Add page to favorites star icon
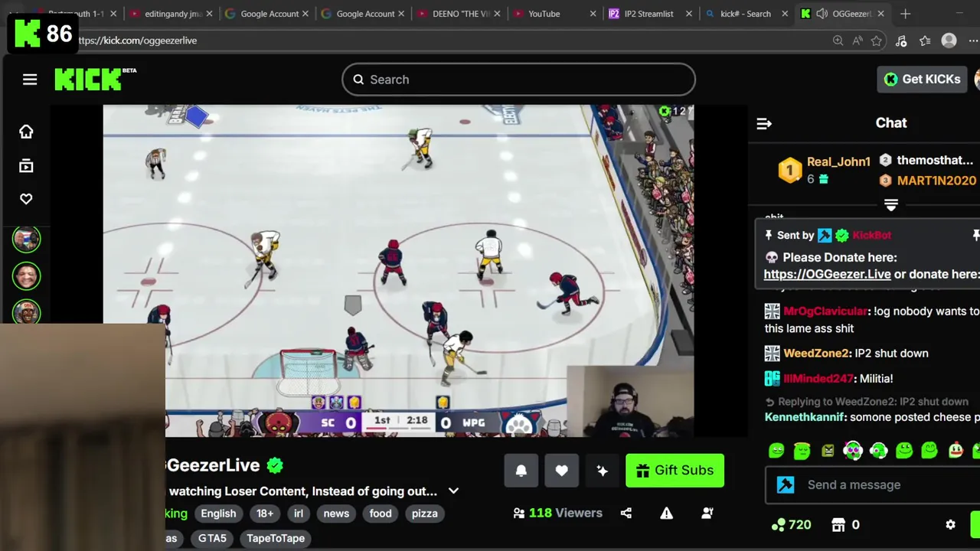The image size is (980, 551). click(877, 41)
